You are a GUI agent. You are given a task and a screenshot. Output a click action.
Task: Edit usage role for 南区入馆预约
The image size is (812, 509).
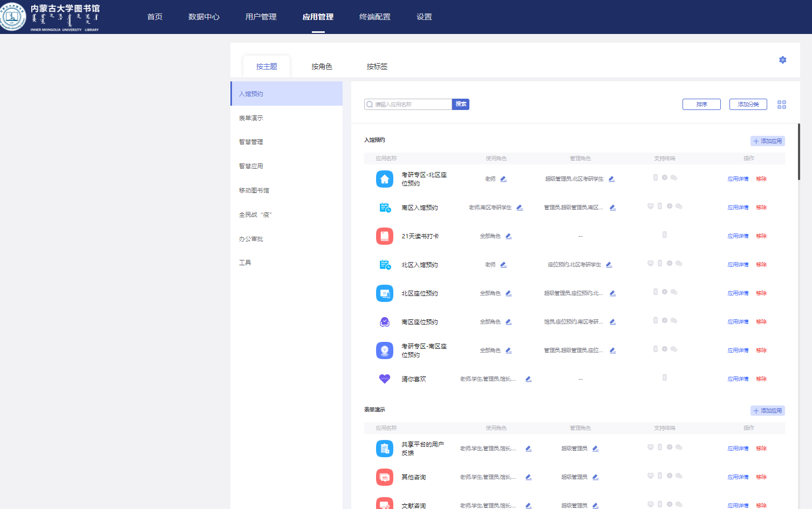[520, 208]
